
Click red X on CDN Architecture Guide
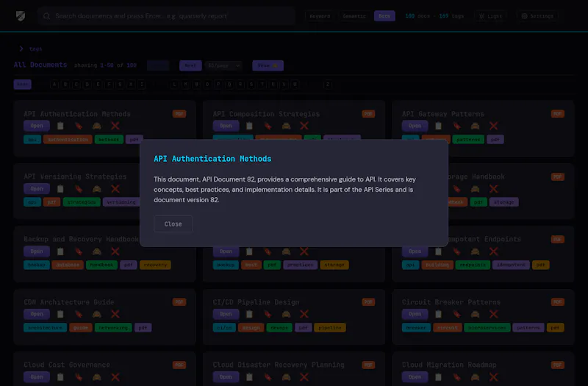click(x=115, y=314)
